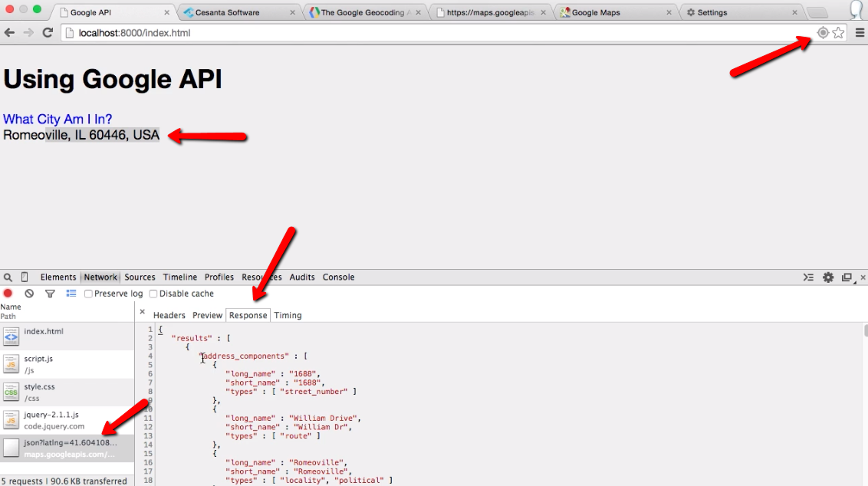Select the json?latlng request row

pyautogui.click(x=67, y=448)
